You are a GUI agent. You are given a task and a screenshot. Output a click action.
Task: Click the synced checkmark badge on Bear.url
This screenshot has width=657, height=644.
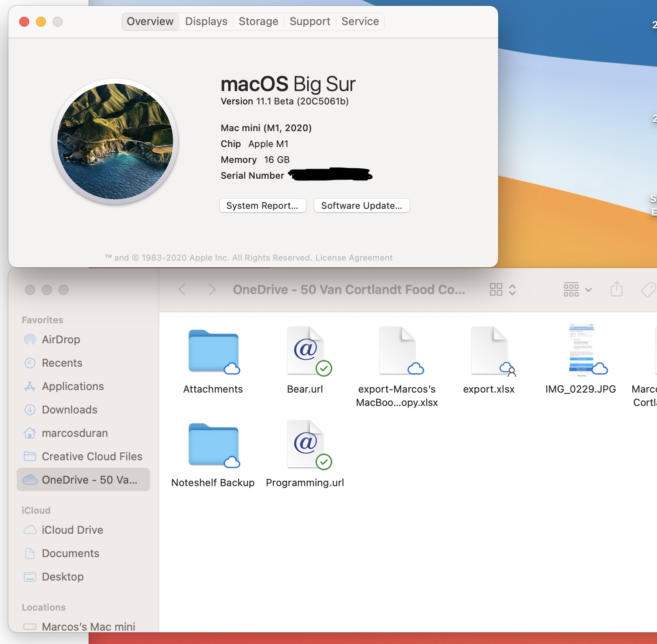[324, 368]
